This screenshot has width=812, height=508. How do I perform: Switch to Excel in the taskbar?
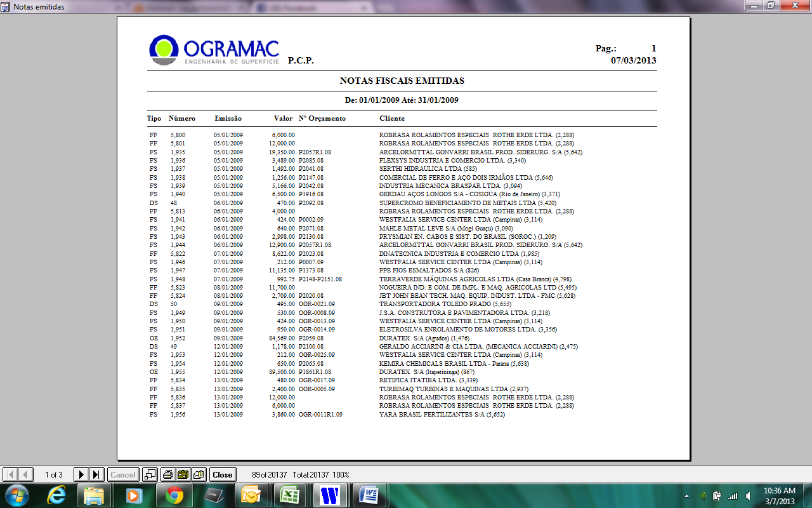[291, 495]
